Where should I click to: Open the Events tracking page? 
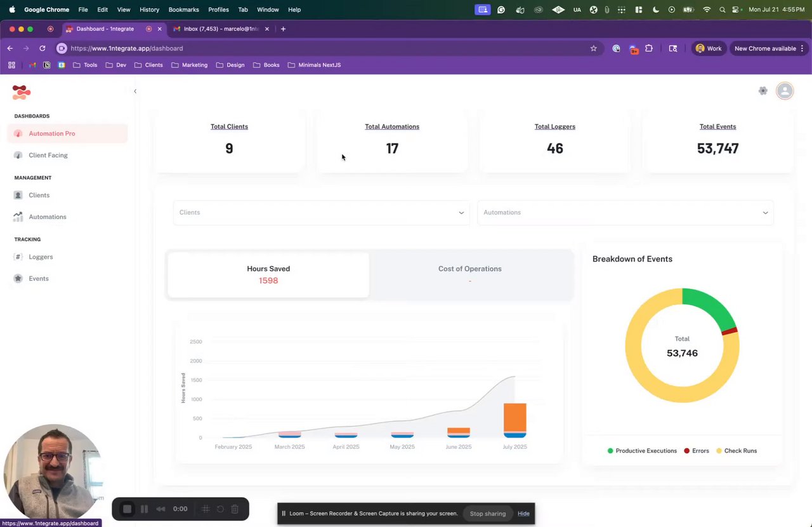point(67,278)
